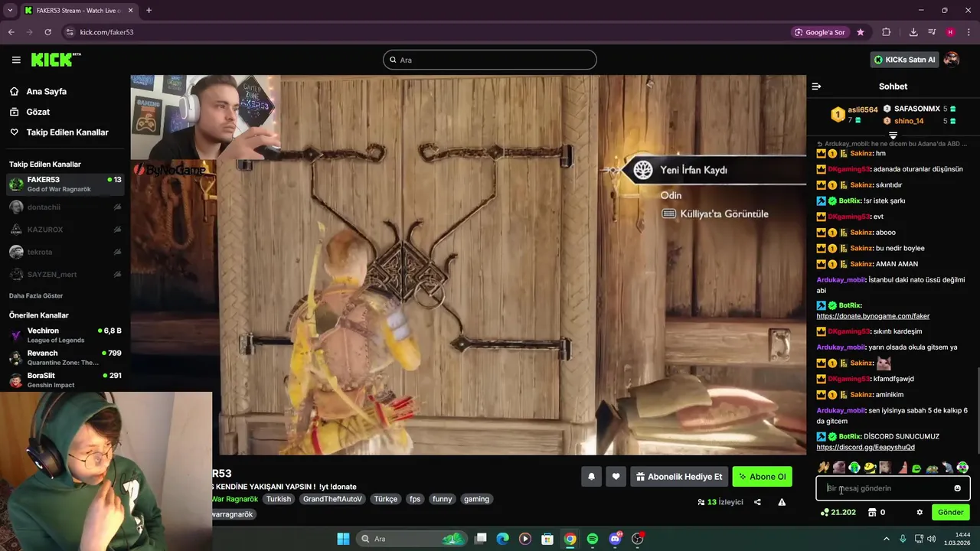Open the dontachii followed channel

65,207
